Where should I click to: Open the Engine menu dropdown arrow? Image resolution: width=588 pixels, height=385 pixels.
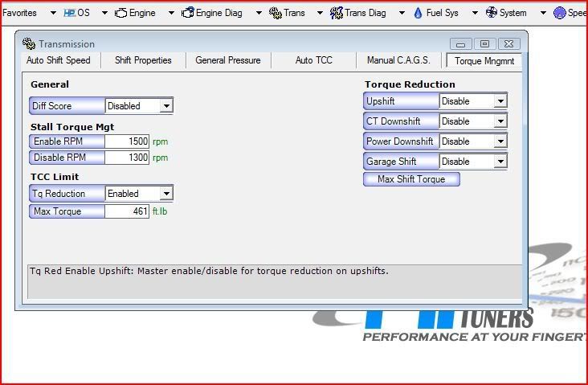pos(171,13)
